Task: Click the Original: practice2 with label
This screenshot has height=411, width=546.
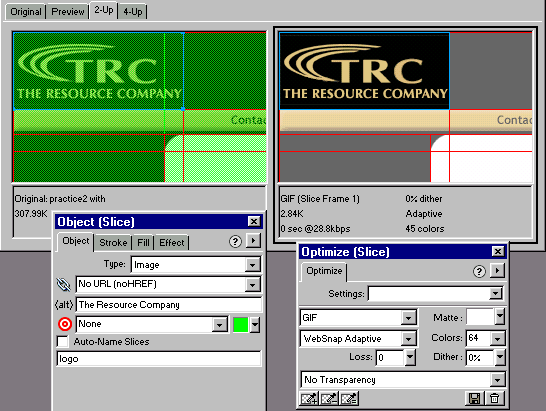Action: point(60,199)
